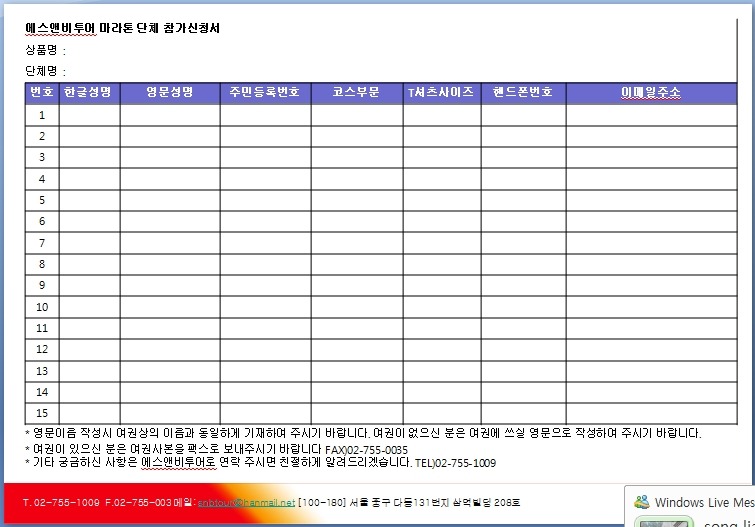The height and width of the screenshot is (527, 755).
Task: Select the T셔츠사이즈 column header
Action: tap(442, 93)
